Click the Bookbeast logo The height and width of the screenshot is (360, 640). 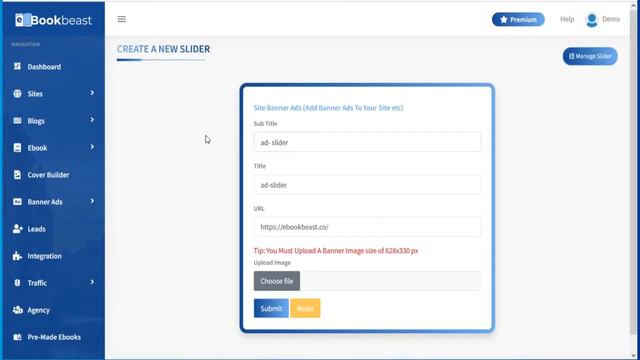pos(53,20)
